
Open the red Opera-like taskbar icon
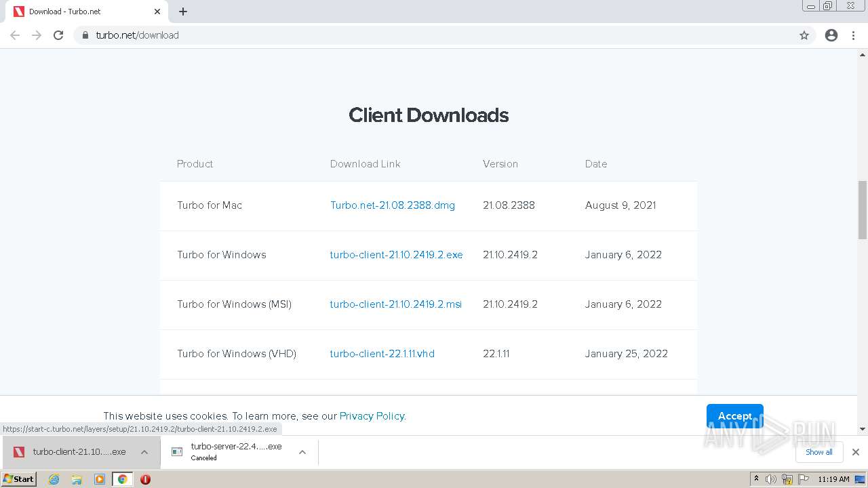(x=145, y=479)
